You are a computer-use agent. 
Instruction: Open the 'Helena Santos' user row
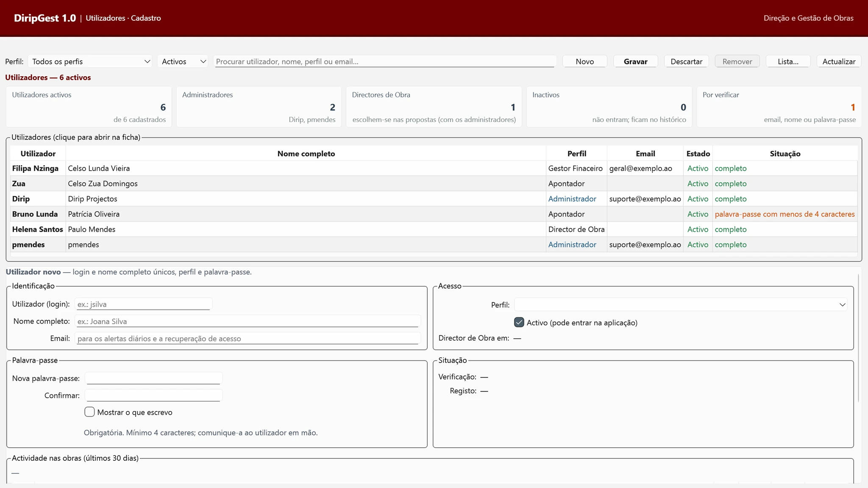[434, 229]
